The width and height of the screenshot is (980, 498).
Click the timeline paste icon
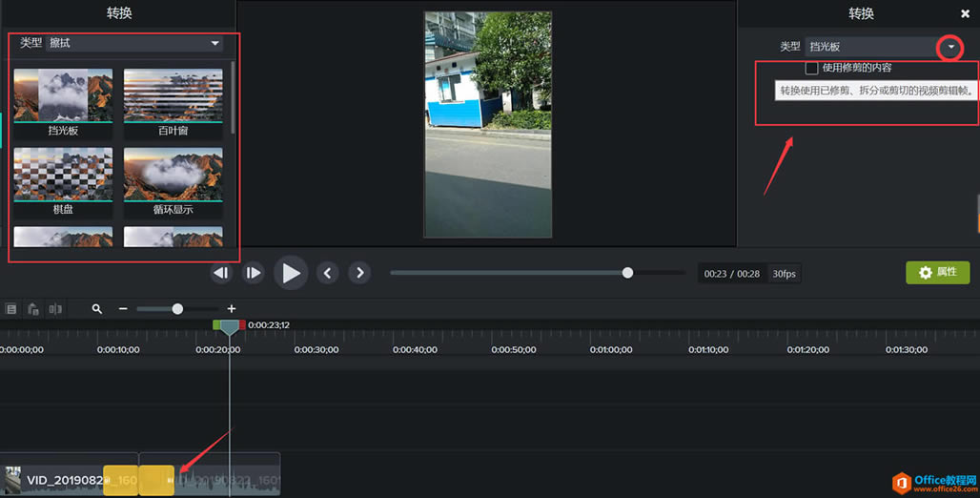pyautogui.click(x=33, y=308)
